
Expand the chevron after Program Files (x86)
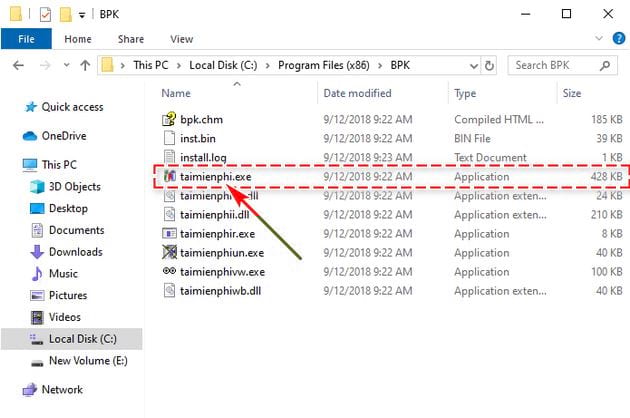point(380,66)
